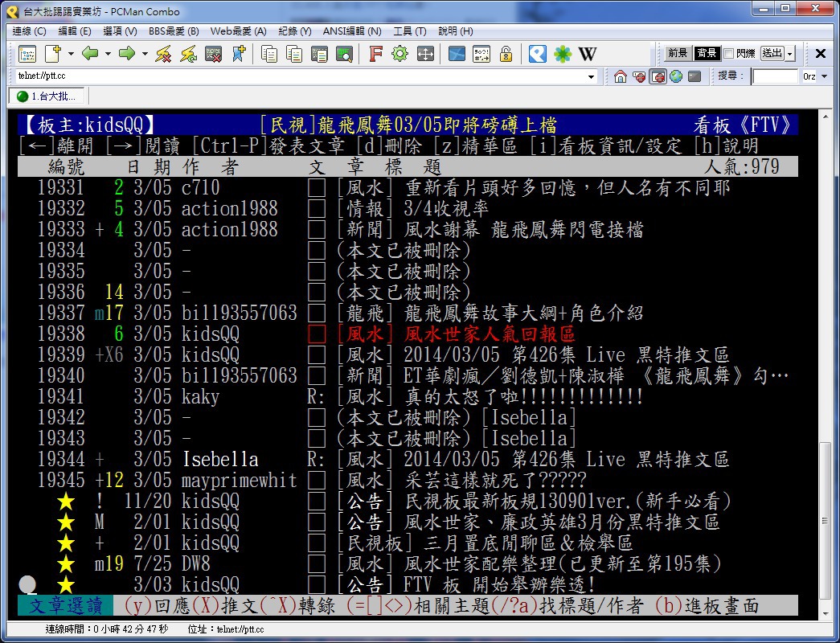The width and height of the screenshot is (840, 643).
Task: Select pinned post 民視板最新板規130901ver
Action: [x=408, y=501]
